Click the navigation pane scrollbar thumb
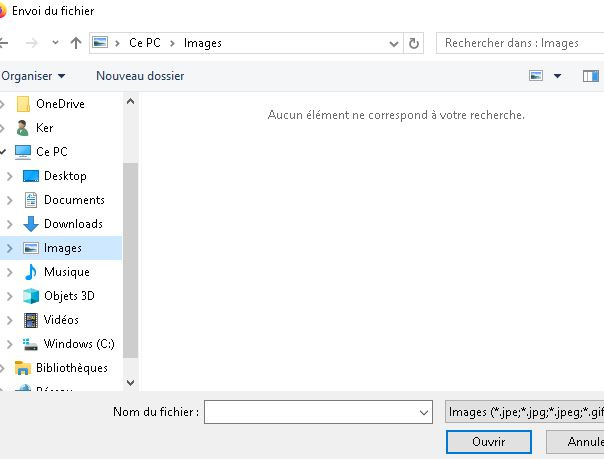The width and height of the screenshot is (604, 459). click(131, 260)
